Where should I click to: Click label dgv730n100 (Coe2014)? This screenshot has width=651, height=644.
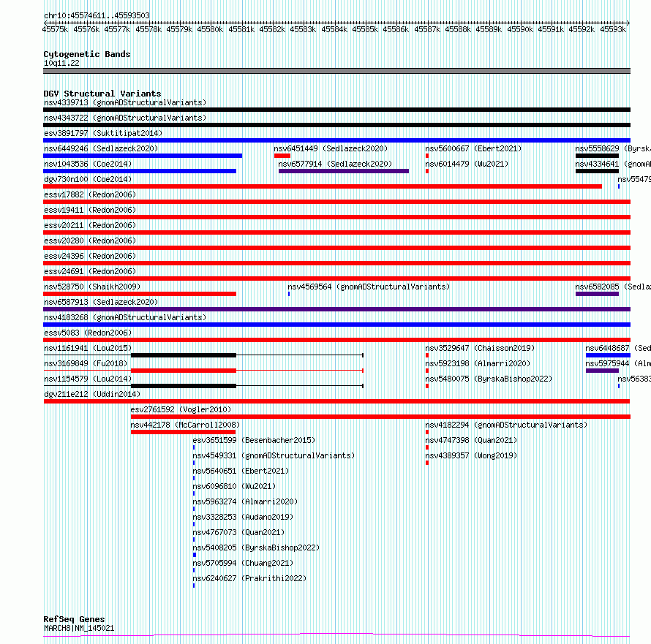pyautogui.click(x=88, y=179)
